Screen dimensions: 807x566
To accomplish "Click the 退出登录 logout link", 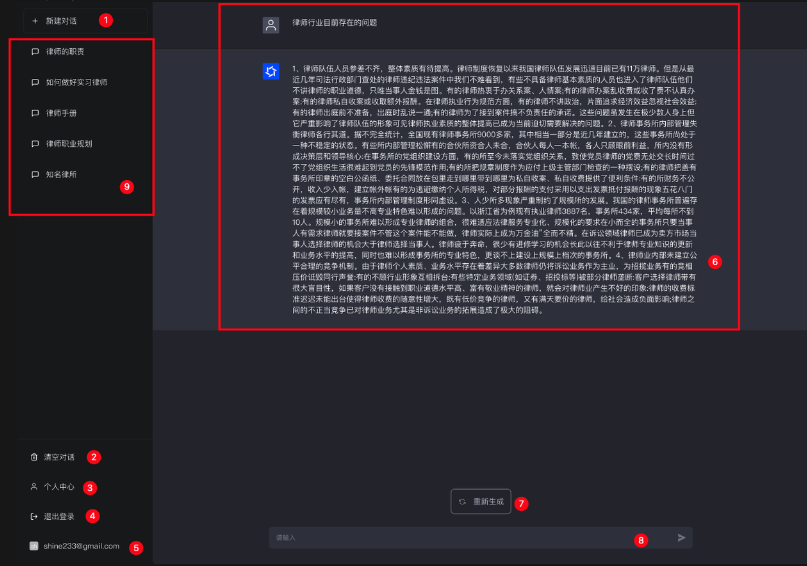I will pos(60,517).
